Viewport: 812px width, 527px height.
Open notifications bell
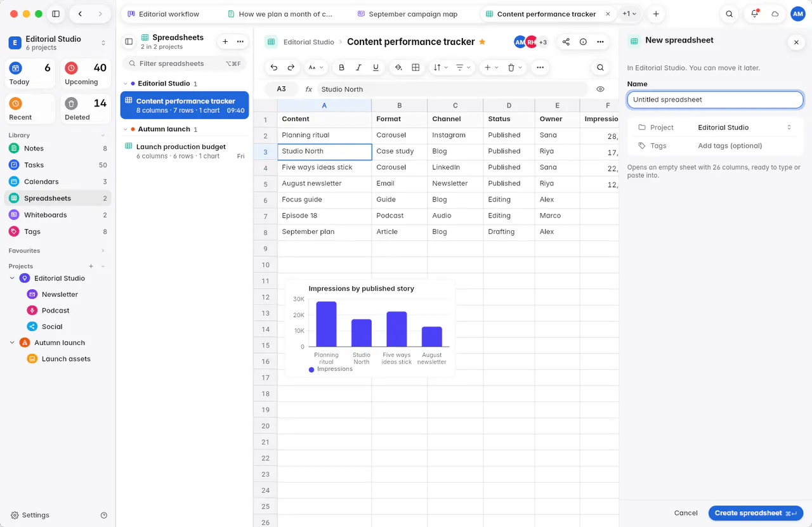pos(754,14)
